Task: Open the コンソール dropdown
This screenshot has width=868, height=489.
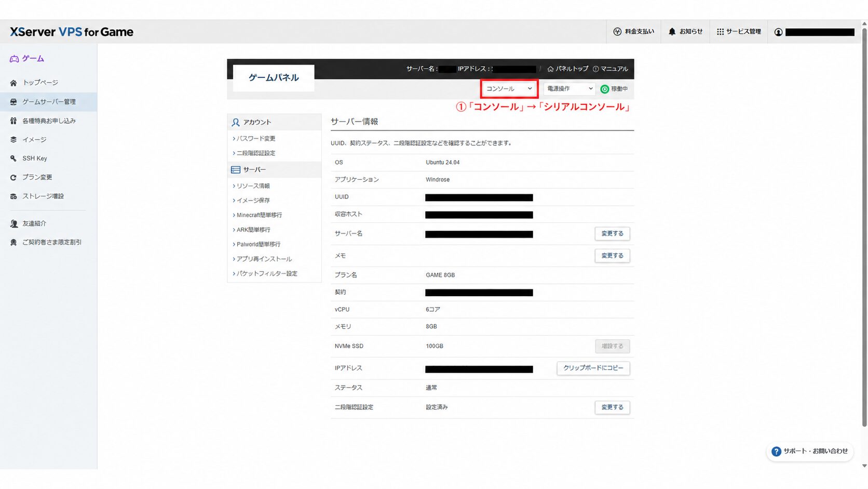Action: coord(509,89)
